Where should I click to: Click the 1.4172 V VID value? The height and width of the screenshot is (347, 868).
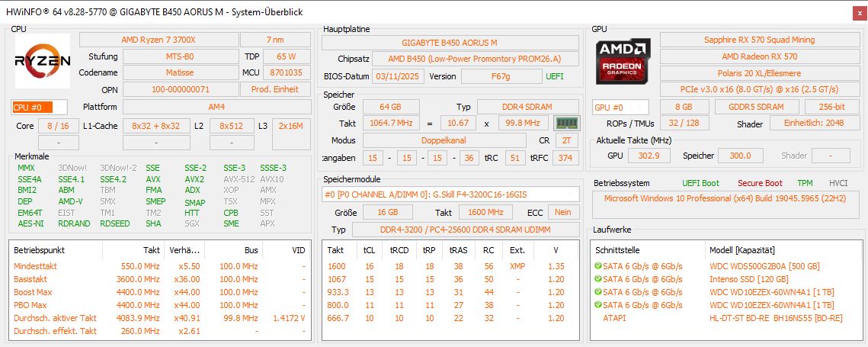(289, 317)
